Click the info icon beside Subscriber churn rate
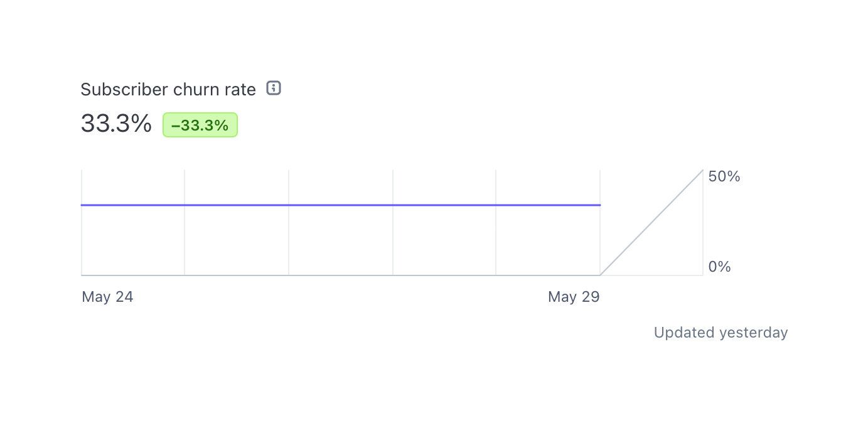The width and height of the screenshot is (868, 421). click(274, 88)
